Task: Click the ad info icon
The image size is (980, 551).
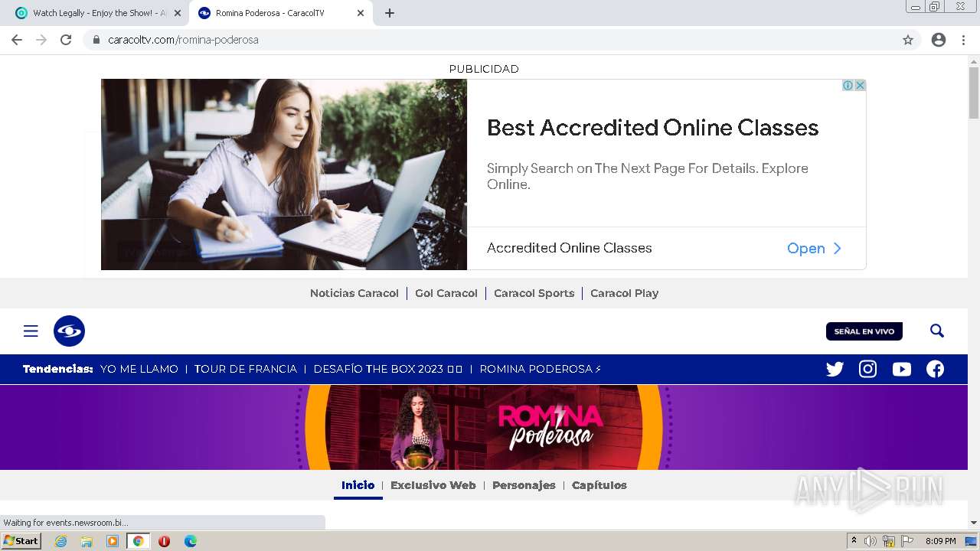Action: click(x=848, y=85)
